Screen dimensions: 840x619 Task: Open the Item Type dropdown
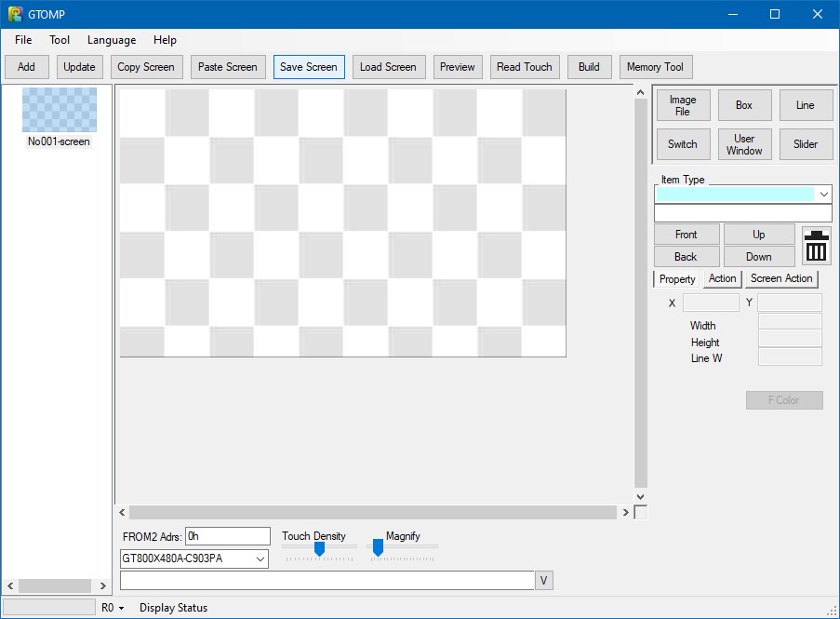point(823,195)
